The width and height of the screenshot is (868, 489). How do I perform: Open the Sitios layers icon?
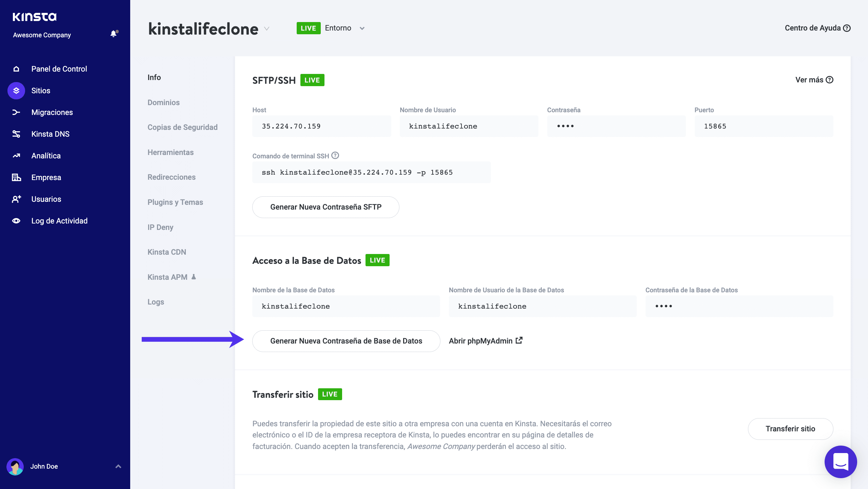pos(16,91)
